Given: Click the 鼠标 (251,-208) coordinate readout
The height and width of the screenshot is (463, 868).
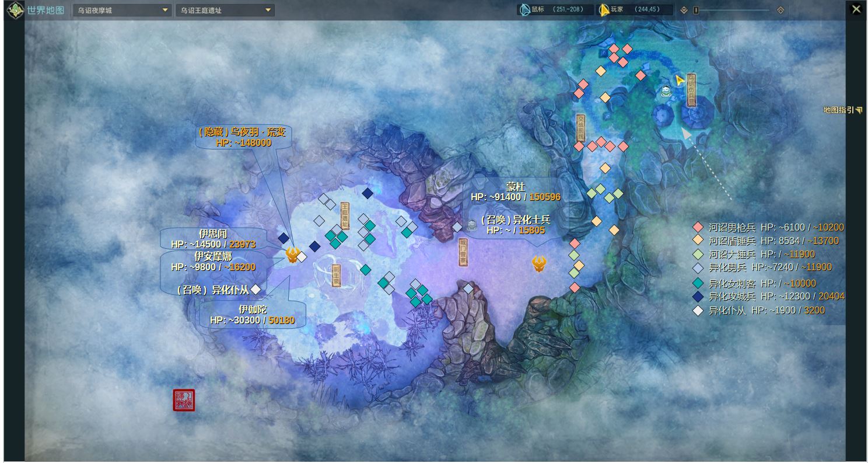Looking at the screenshot, I should (x=555, y=10).
